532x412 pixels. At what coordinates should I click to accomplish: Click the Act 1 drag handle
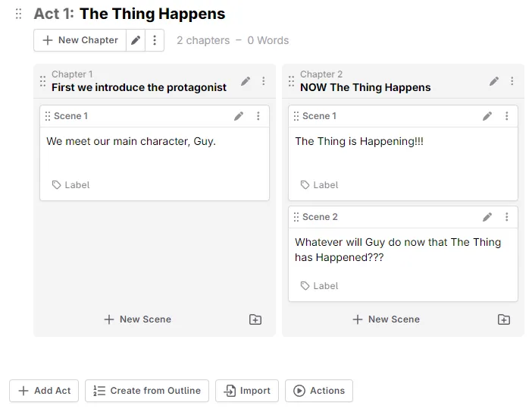tap(19, 14)
